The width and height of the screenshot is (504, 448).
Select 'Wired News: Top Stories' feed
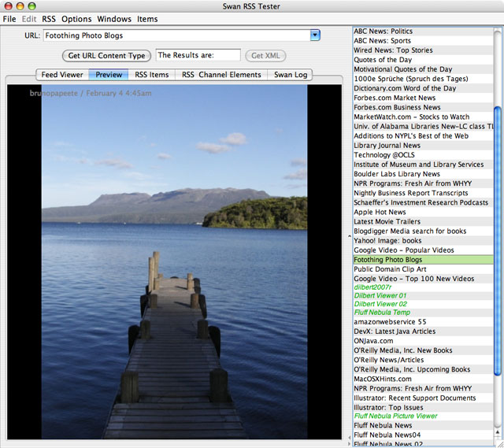(393, 50)
